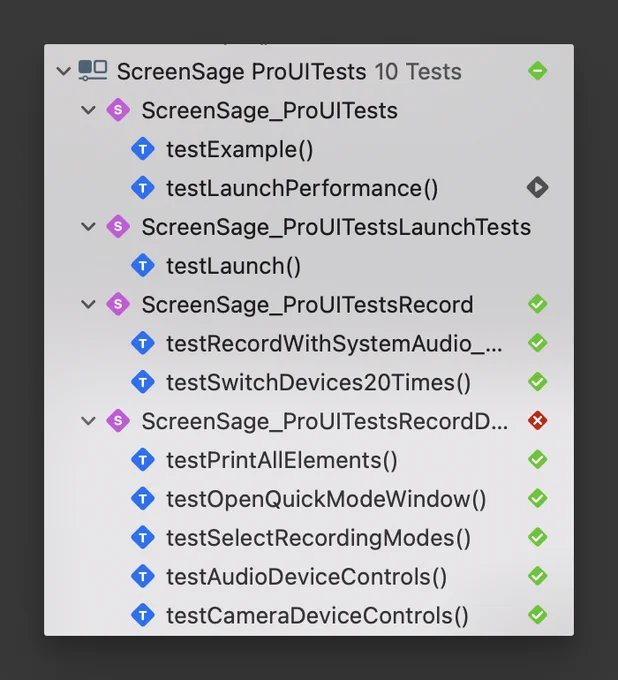The width and height of the screenshot is (618, 680).
Task: Select the ScreenSage_ProUITestsRecord suite name
Action: 307,305
